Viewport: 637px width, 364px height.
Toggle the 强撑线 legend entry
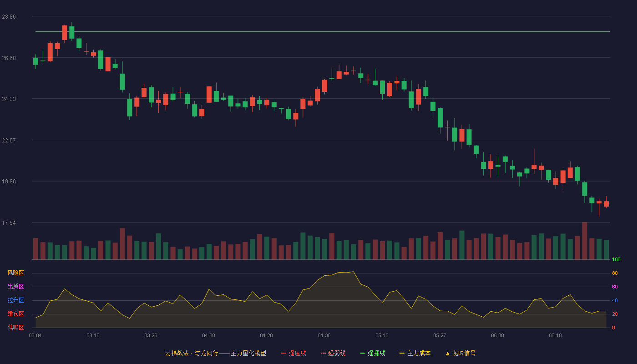(x=373, y=353)
